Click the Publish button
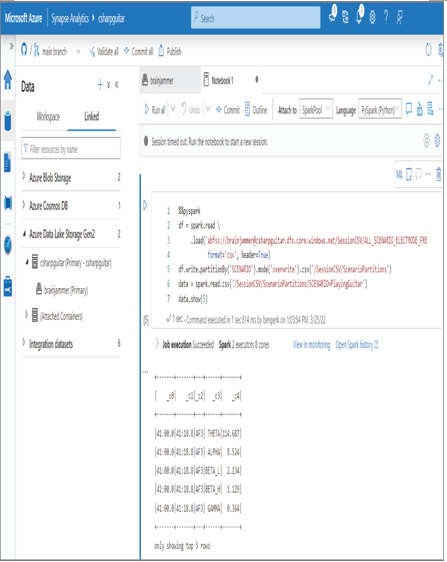 point(170,51)
